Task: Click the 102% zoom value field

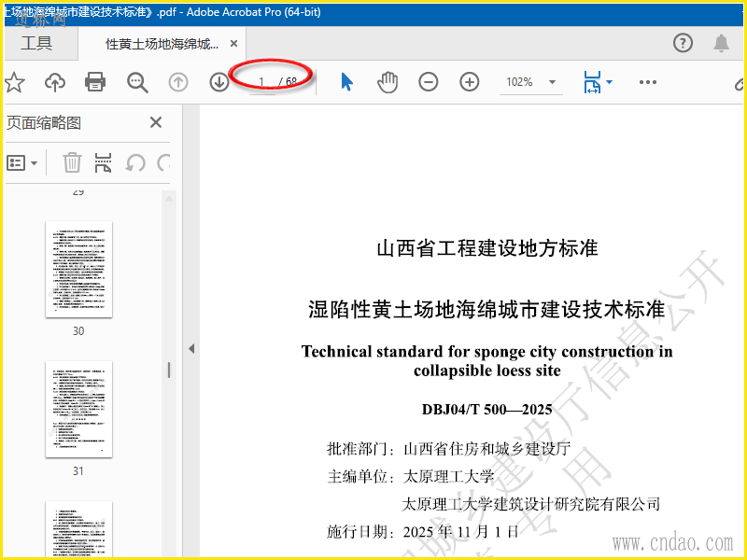Action: (x=520, y=82)
